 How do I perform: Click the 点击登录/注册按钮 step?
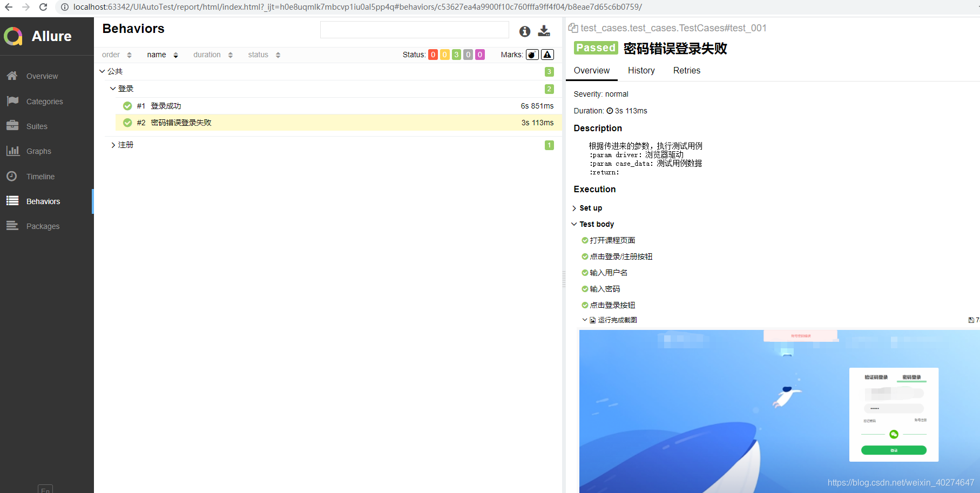[x=621, y=256]
